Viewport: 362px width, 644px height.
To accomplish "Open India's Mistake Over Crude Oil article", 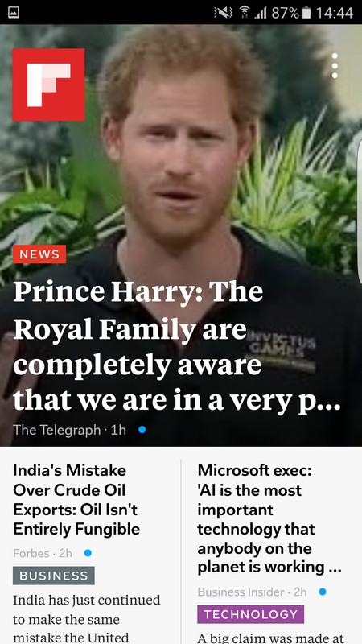I will pyautogui.click(x=76, y=499).
